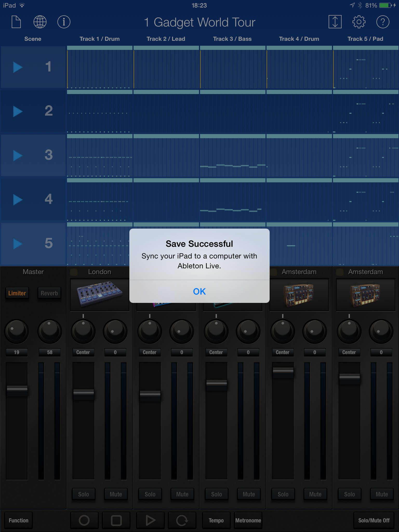Image resolution: width=399 pixels, height=532 pixels.
Task: Select the Track 1 / Drum header
Action: pos(100,39)
